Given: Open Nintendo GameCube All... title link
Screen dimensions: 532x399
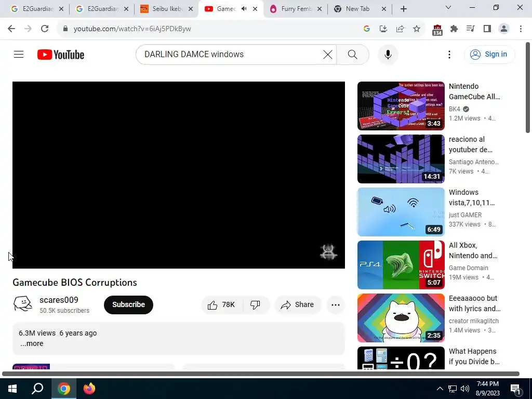Looking at the screenshot, I should pyautogui.click(x=474, y=91).
